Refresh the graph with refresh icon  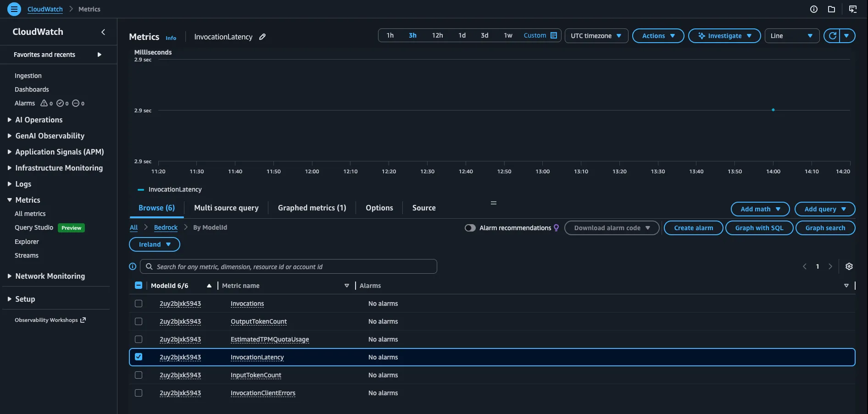click(x=832, y=36)
